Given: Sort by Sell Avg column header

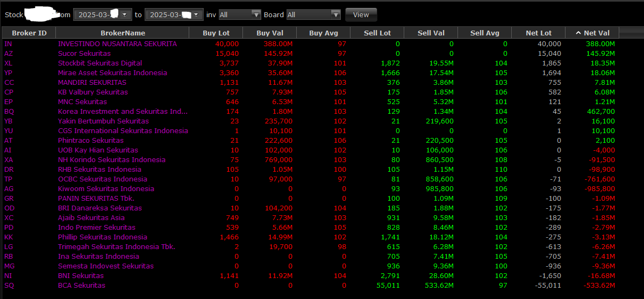Looking at the screenshot, I should [x=485, y=33].
